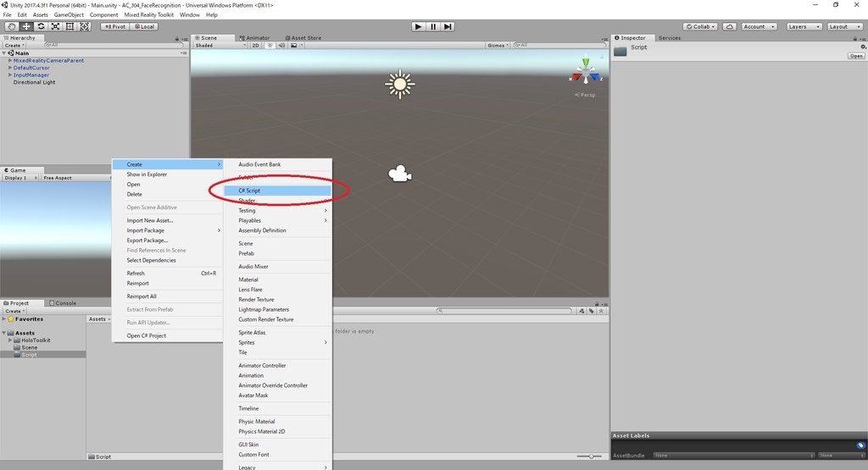Click the green Y axis of orientation gizmo

click(x=586, y=62)
